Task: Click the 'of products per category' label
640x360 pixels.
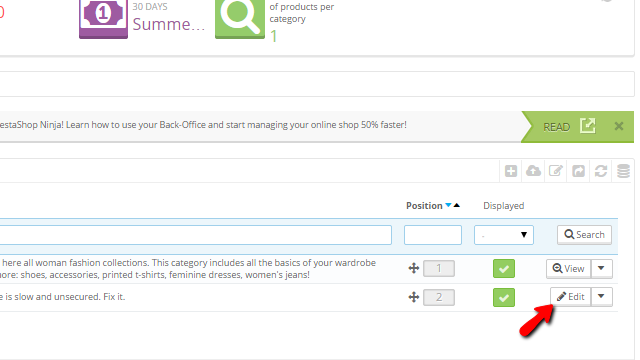Action: pyautogui.click(x=302, y=13)
